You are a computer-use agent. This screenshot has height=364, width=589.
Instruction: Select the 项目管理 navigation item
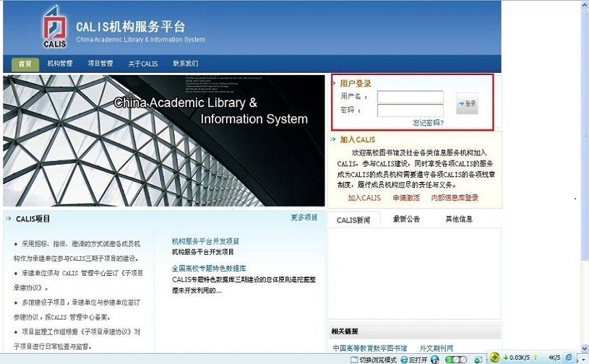[100, 64]
